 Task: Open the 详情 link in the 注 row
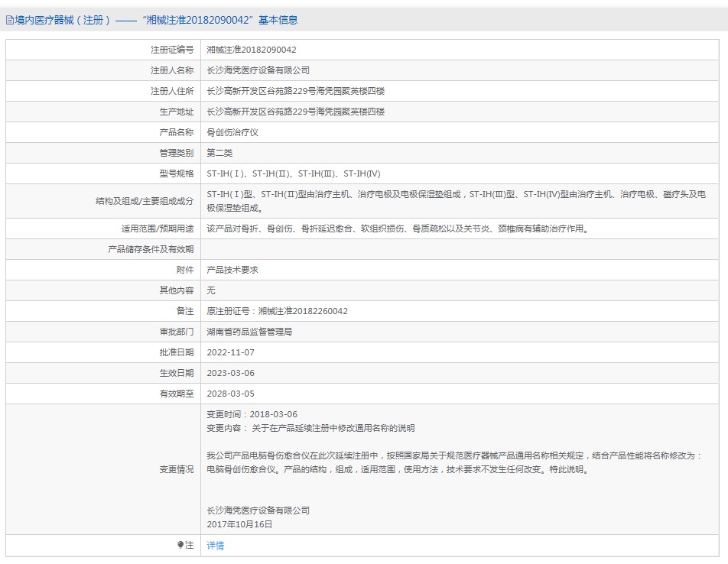(216, 546)
